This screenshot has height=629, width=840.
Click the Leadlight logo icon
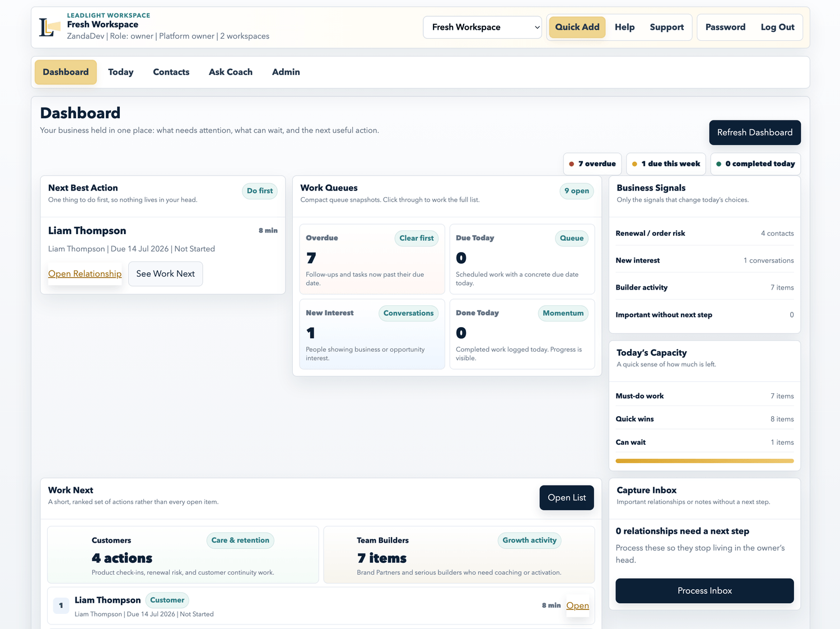tap(49, 27)
